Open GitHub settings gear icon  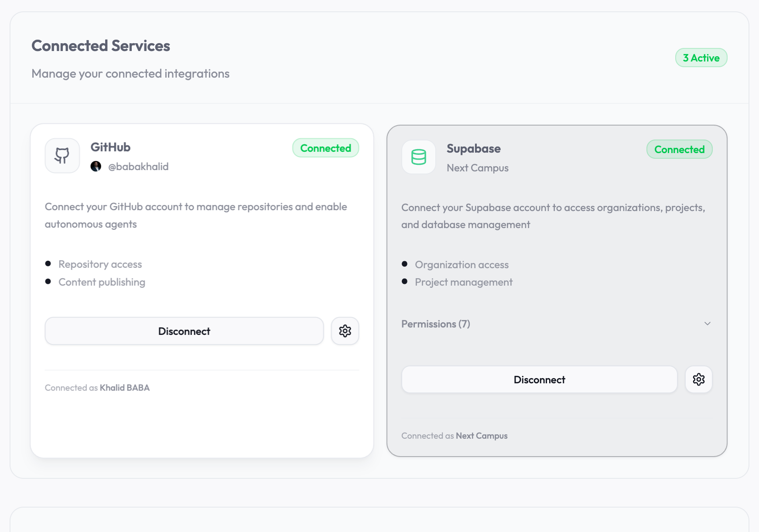pos(345,331)
